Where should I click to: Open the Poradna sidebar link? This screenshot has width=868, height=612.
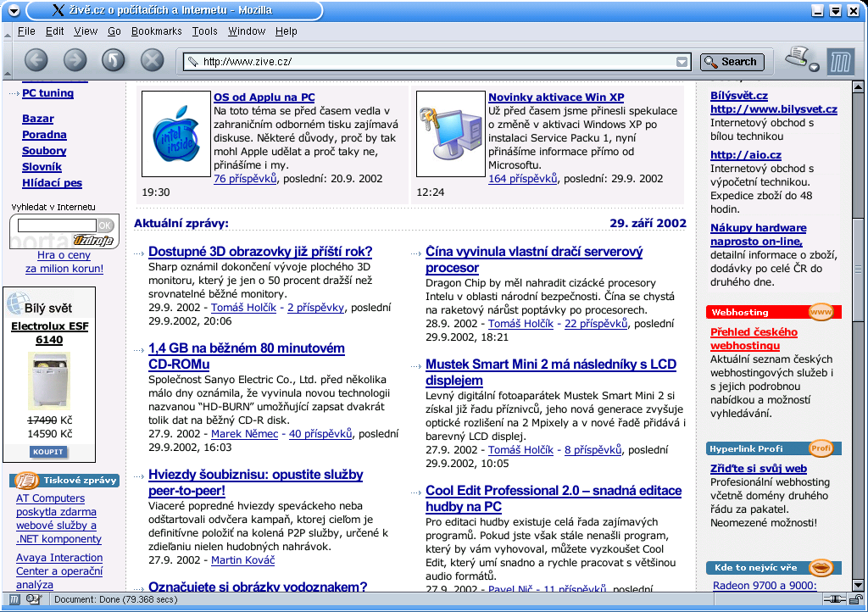coord(44,135)
